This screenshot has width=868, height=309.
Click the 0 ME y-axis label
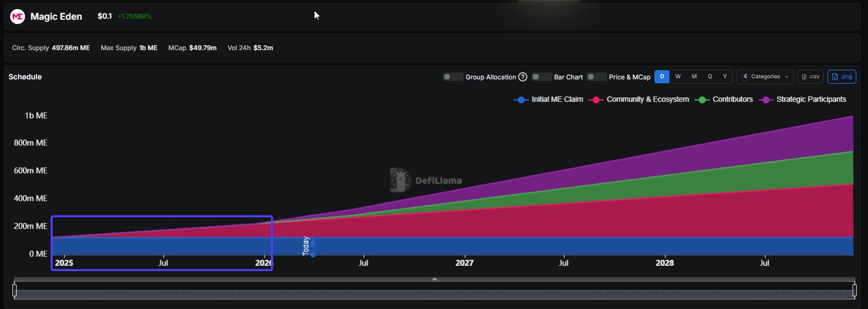[x=38, y=254]
